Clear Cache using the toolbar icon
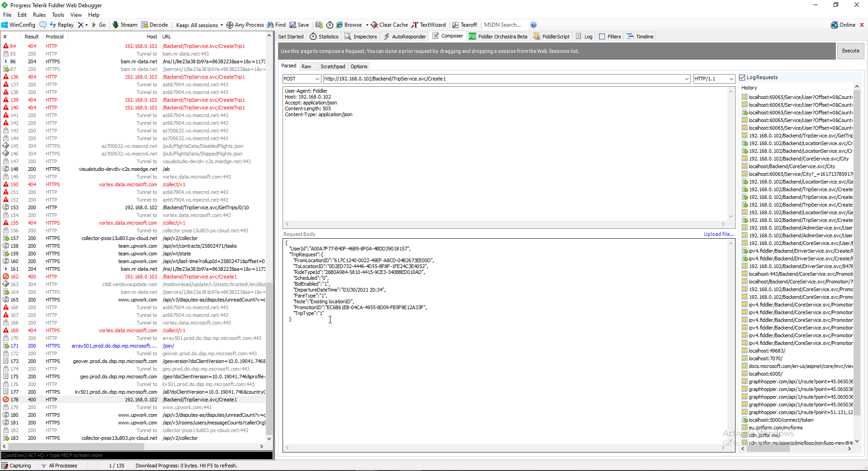This screenshot has height=471, width=868. 389,25
